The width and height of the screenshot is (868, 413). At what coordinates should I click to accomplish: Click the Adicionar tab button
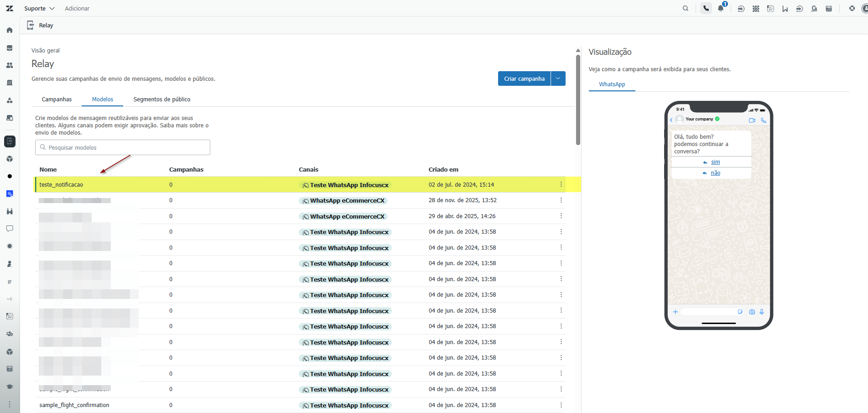77,8
